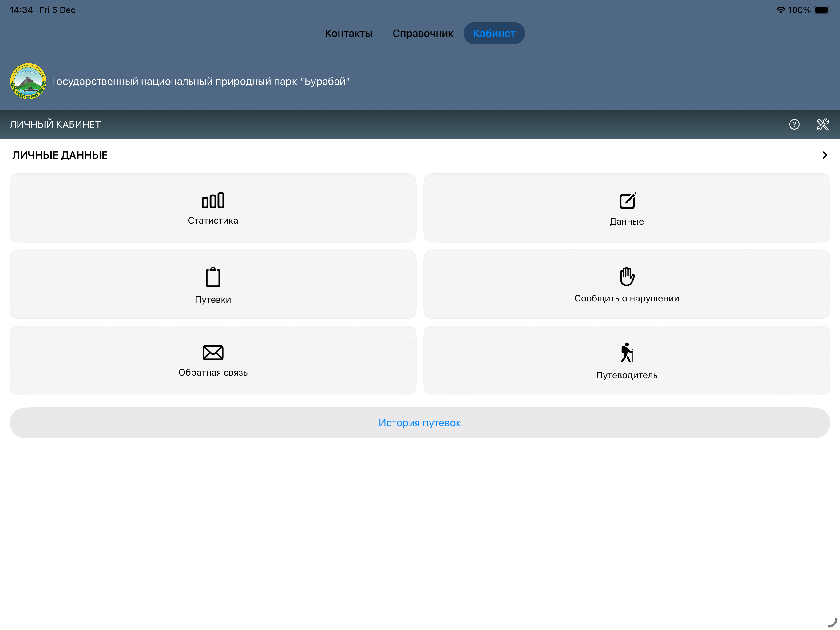Click the 14:34 clock in status bar
The width and height of the screenshot is (840, 630).
tap(21, 10)
